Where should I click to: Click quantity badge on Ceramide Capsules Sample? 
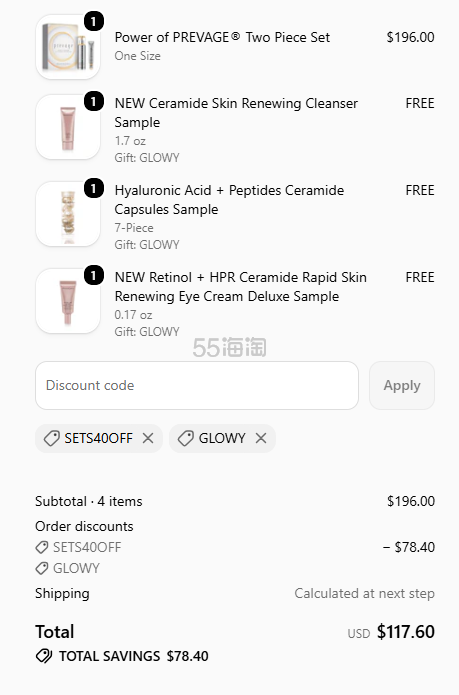[x=94, y=189]
